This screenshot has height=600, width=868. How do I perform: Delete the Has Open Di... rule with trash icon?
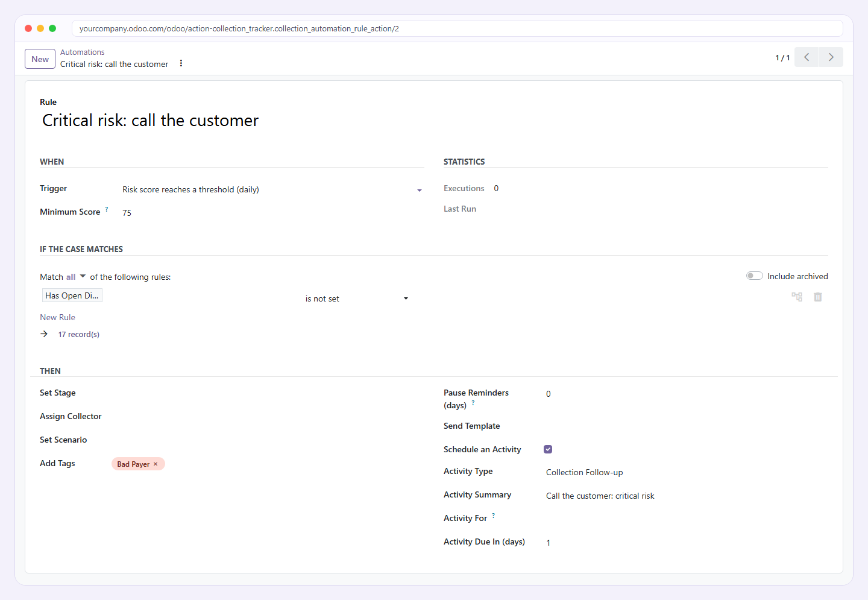tap(818, 297)
